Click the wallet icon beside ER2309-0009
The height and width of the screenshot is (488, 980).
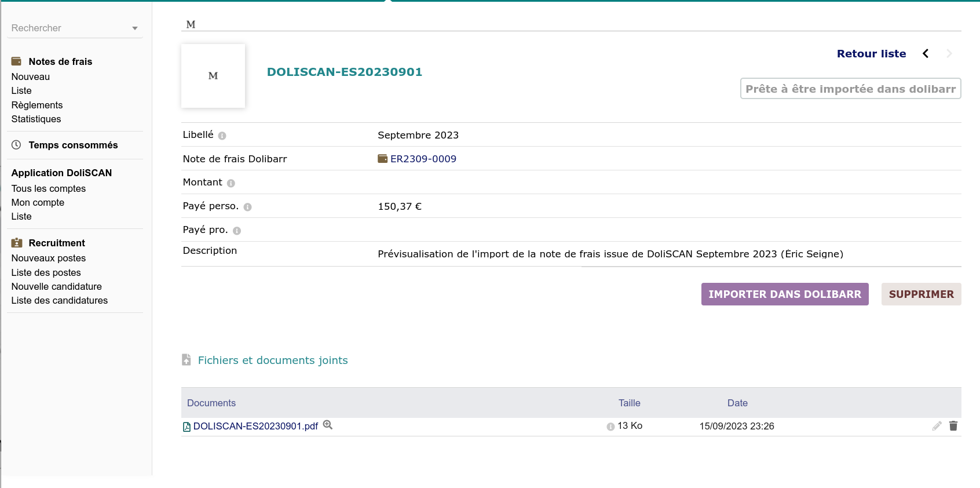click(x=382, y=159)
